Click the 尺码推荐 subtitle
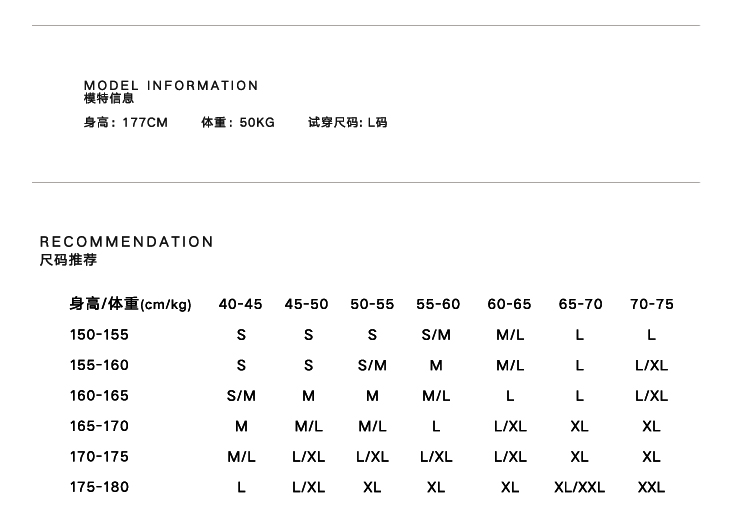Image resolution: width=750 pixels, height=526 pixels. pyautogui.click(x=68, y=260)
